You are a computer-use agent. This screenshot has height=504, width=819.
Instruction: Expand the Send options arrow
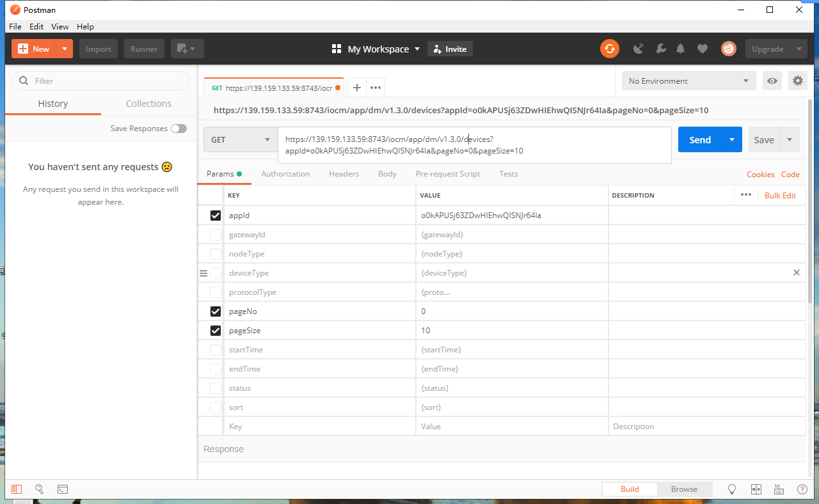[x=732, y=139]
